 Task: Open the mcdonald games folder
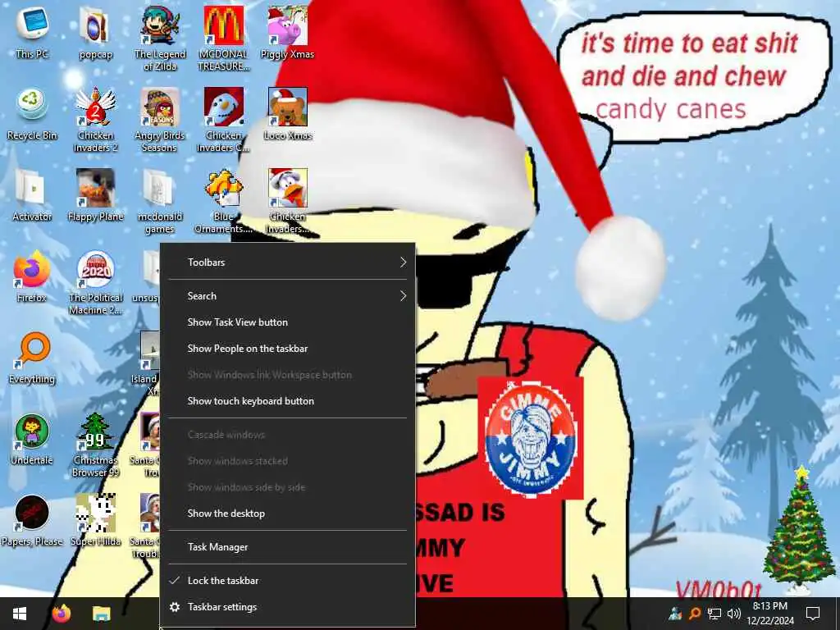(160, 200)
